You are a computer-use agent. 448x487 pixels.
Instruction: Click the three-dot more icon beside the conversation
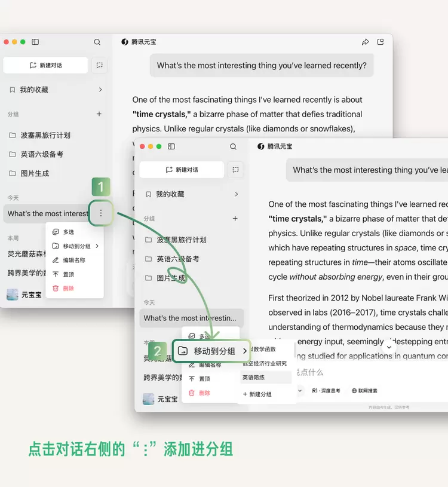coord(100,213)
